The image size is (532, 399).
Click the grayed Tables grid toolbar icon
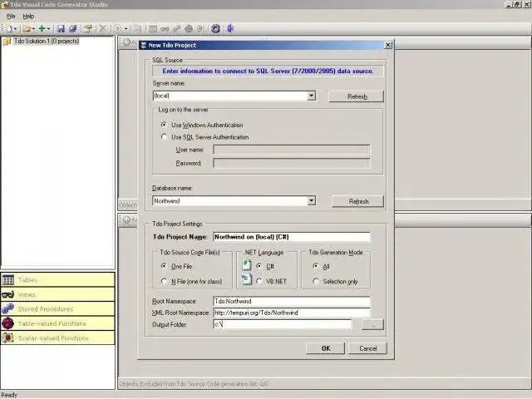click(x=153, y=29)
